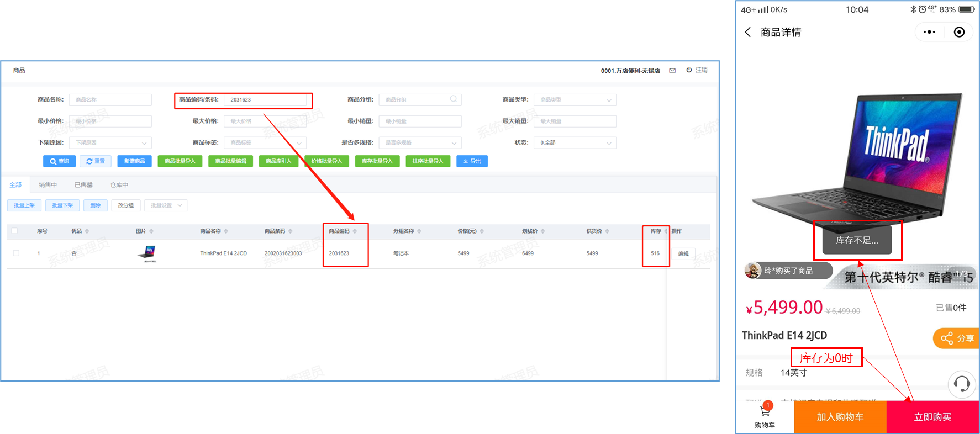Open the 是否多规格 dropdown
Viewport: 980px width, 434px height.
pyautogui.click(x=420, y=142)
